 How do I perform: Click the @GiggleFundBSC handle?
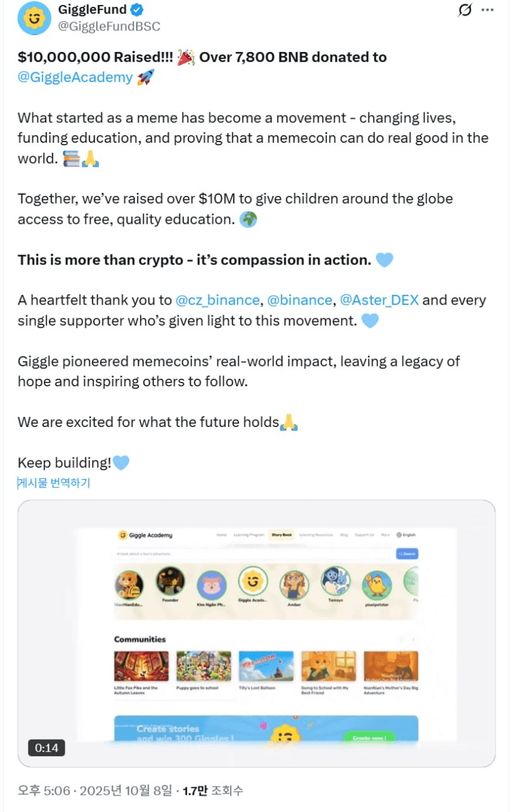click(109, 26)
